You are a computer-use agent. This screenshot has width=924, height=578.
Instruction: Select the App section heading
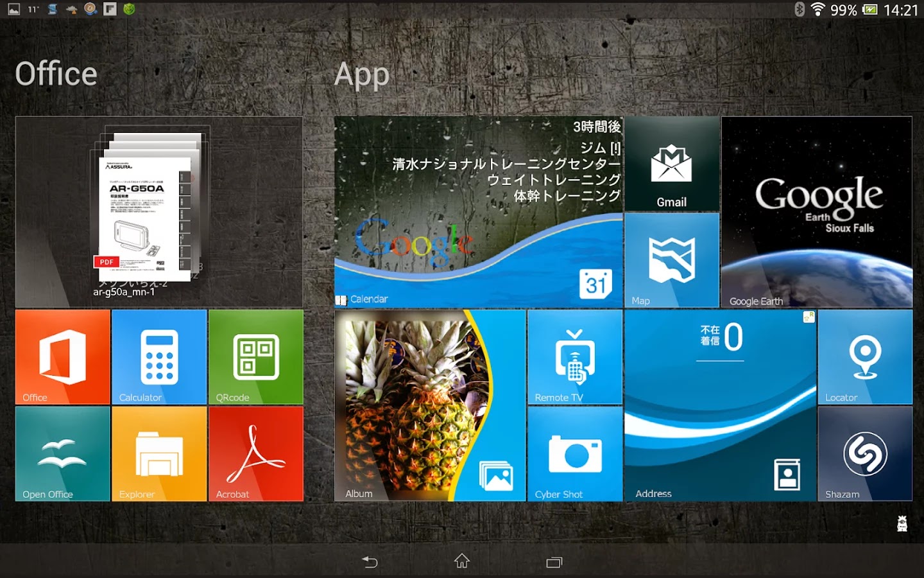[362, 75]
